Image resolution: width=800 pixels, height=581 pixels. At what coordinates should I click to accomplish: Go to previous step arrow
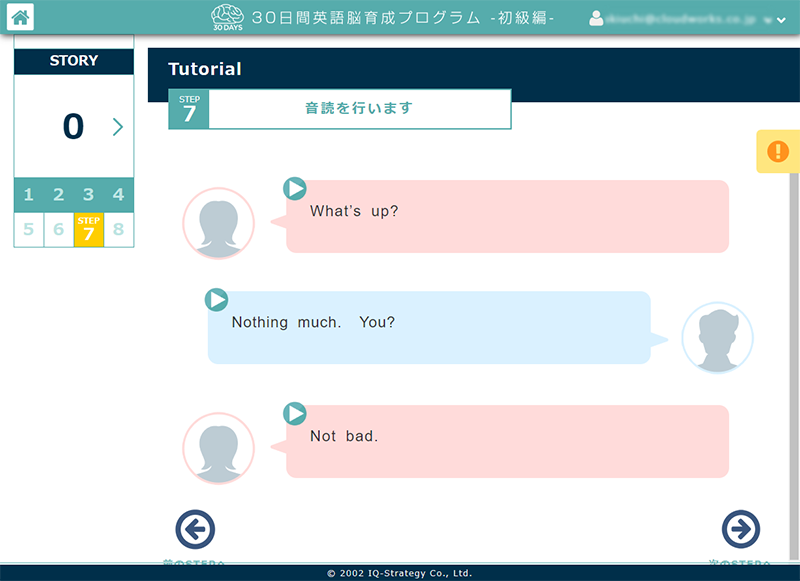pyautogui.click(x=195, y=530)
